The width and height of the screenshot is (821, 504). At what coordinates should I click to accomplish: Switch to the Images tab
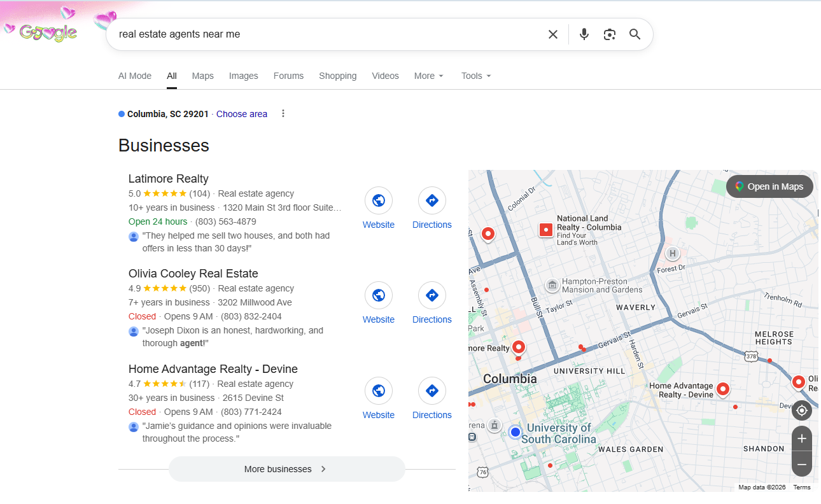[244, 76]
